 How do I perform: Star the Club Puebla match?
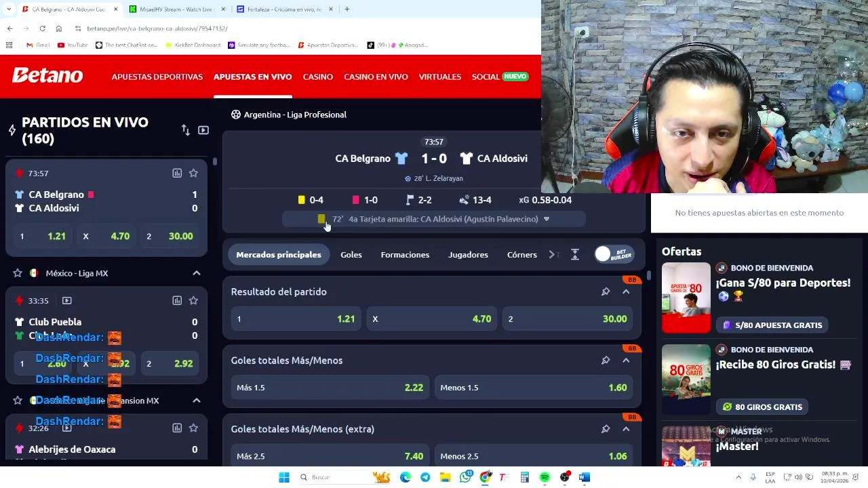click(x=193, y=300)
